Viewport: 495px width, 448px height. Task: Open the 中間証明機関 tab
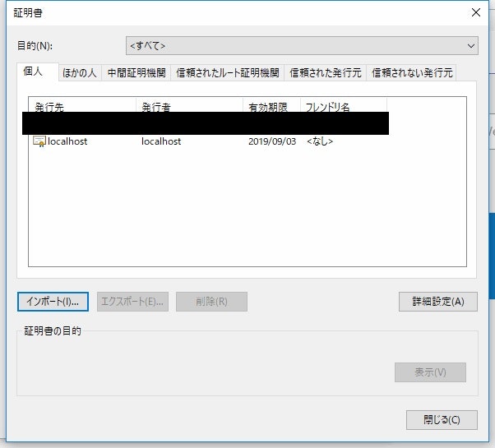(x=136, y=73)
